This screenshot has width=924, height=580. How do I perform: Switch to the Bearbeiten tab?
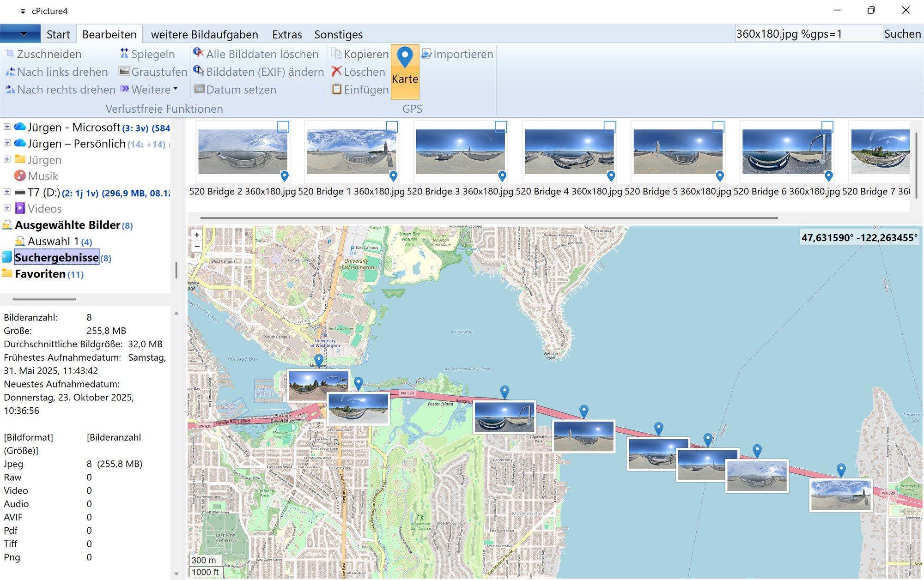click(109, 34)
